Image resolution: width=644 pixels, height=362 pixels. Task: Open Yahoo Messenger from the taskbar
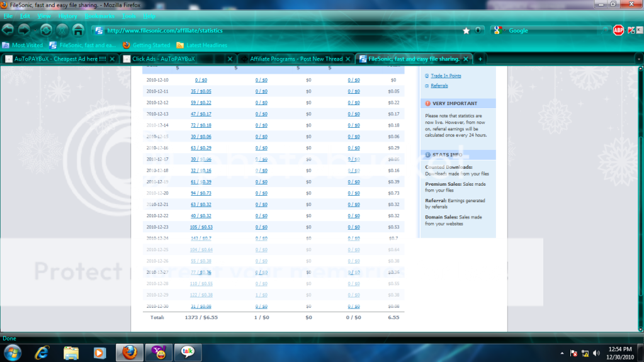(156, 353)
